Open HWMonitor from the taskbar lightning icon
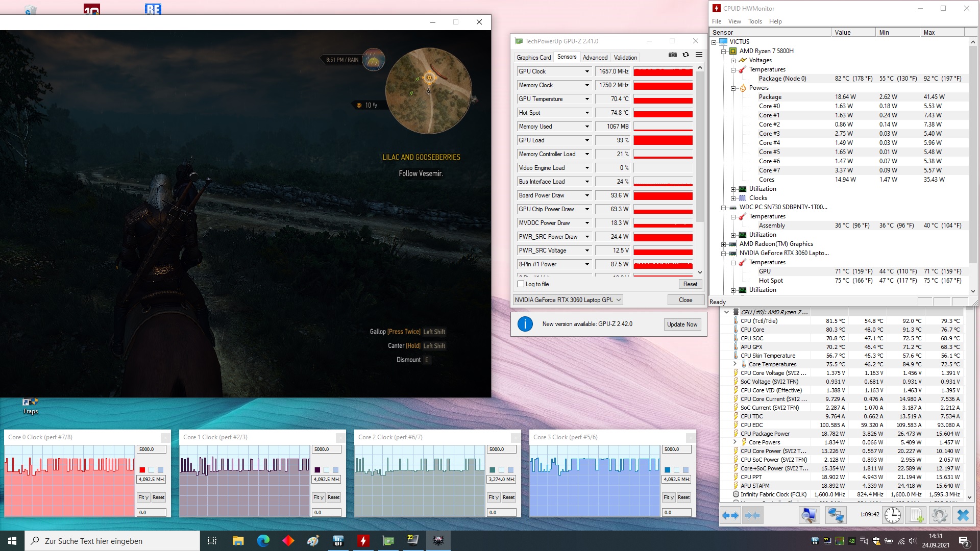Viewport: 980px width, 551px height. coord(363,541)
